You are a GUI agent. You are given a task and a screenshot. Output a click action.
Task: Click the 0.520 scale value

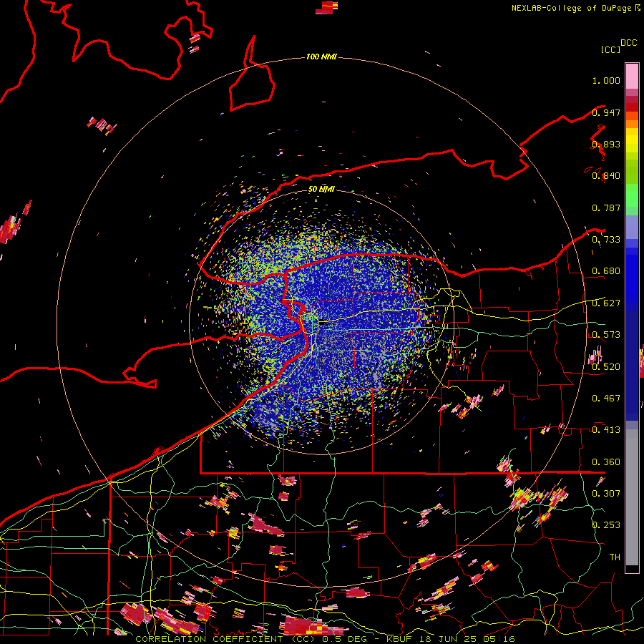606,367
